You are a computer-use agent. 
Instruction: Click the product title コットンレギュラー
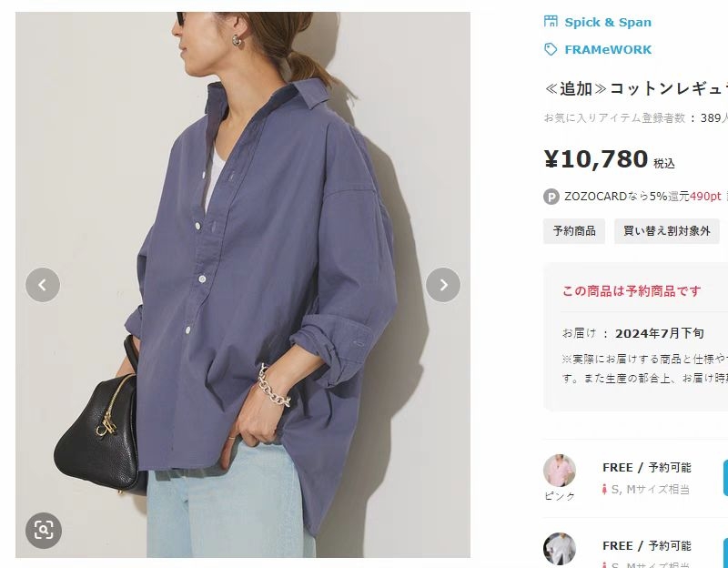(668, 88)
